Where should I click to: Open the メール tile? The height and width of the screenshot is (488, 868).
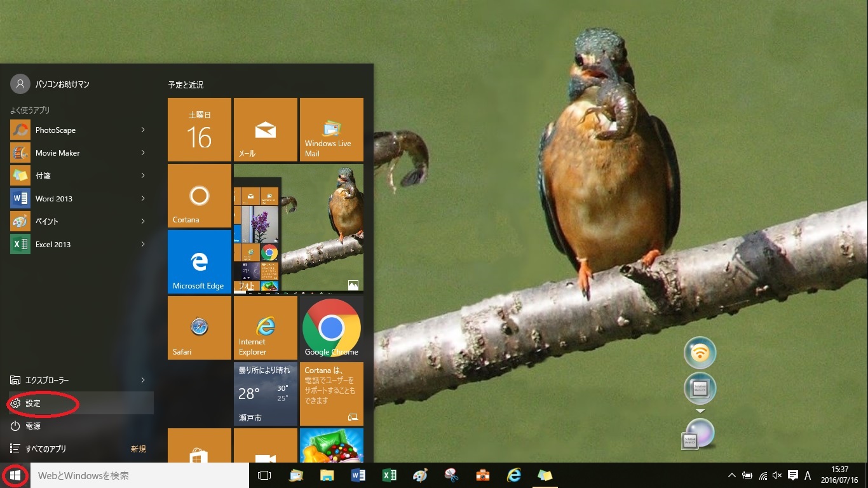266,130
